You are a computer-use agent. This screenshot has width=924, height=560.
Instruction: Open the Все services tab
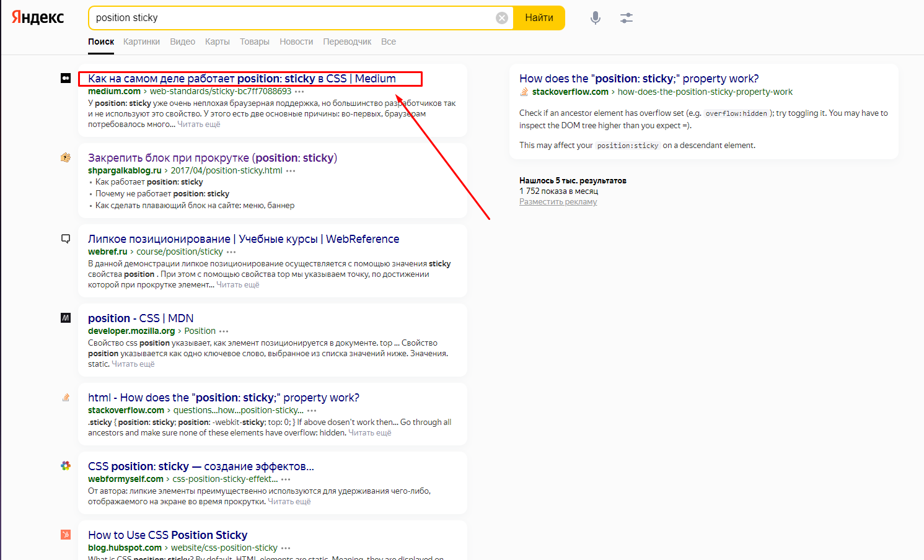(389, 42)
